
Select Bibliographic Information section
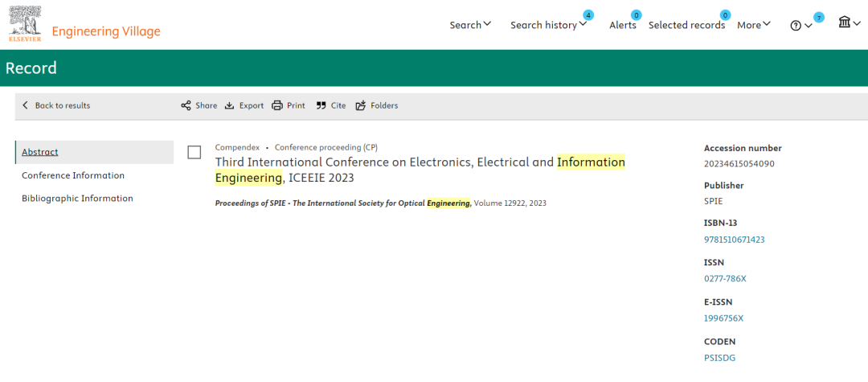77,198
